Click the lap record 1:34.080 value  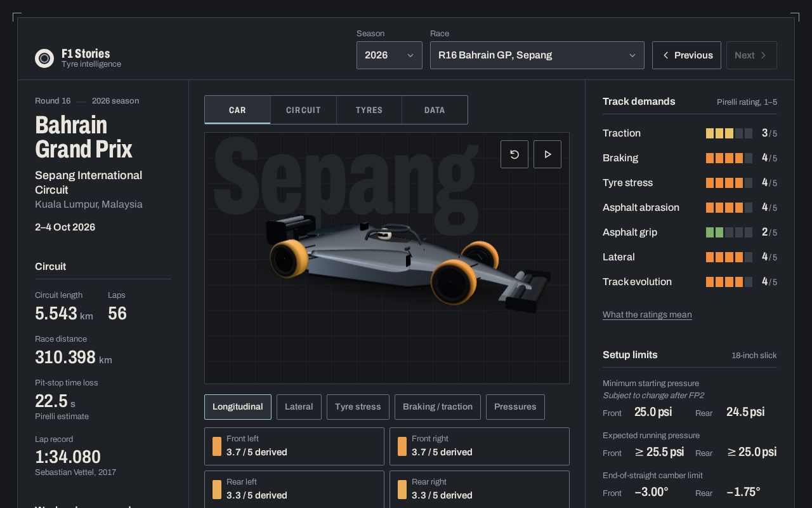pos(68,457)
